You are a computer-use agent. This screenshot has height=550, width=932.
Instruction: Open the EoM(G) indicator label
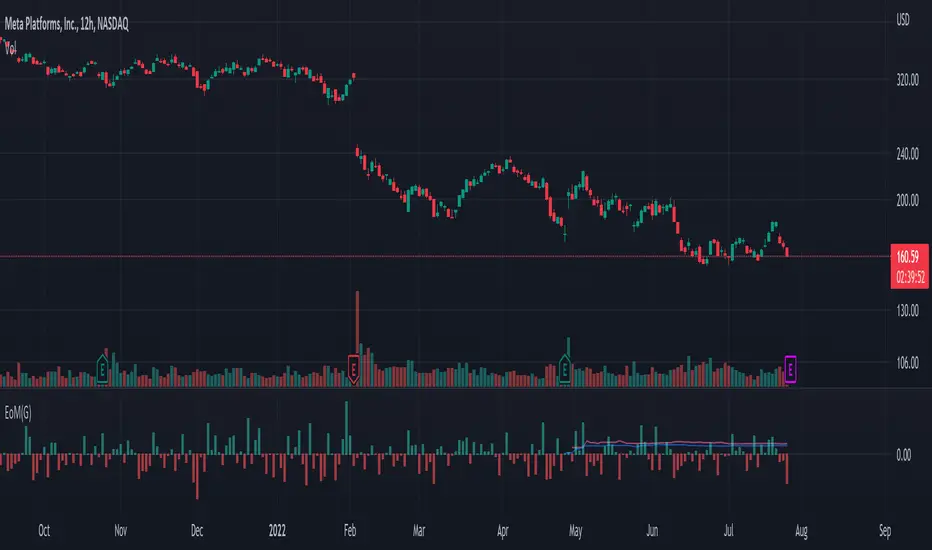tap(18, 413)
